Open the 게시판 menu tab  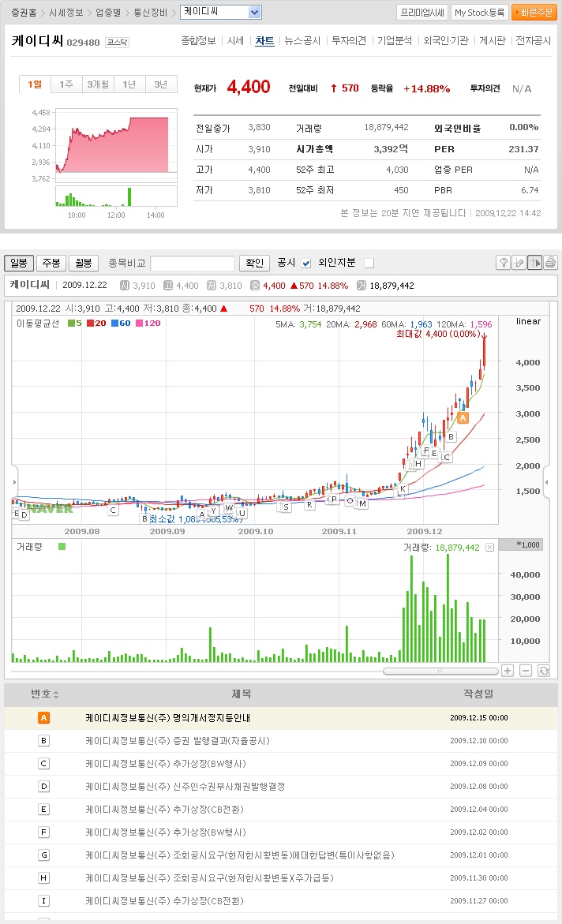(493, 41)
